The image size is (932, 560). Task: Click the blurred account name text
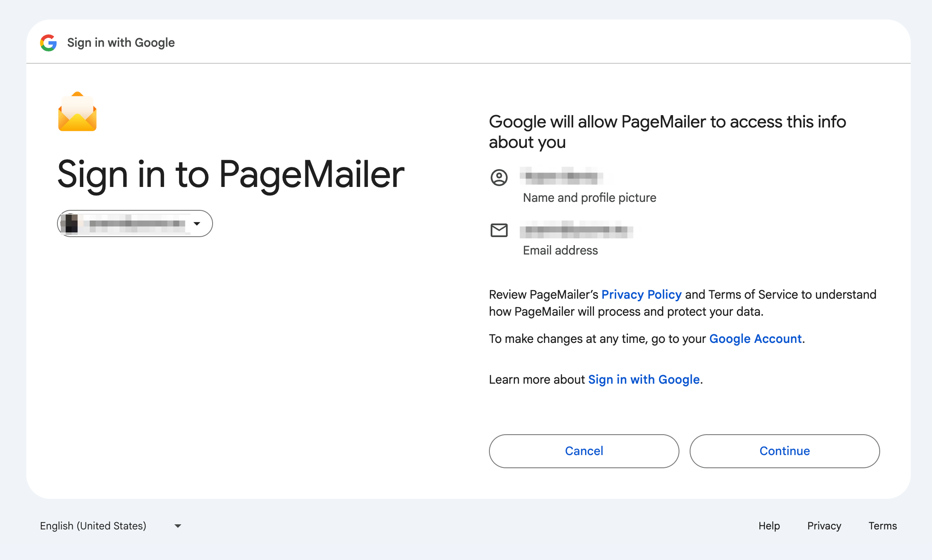pos(561,176)
